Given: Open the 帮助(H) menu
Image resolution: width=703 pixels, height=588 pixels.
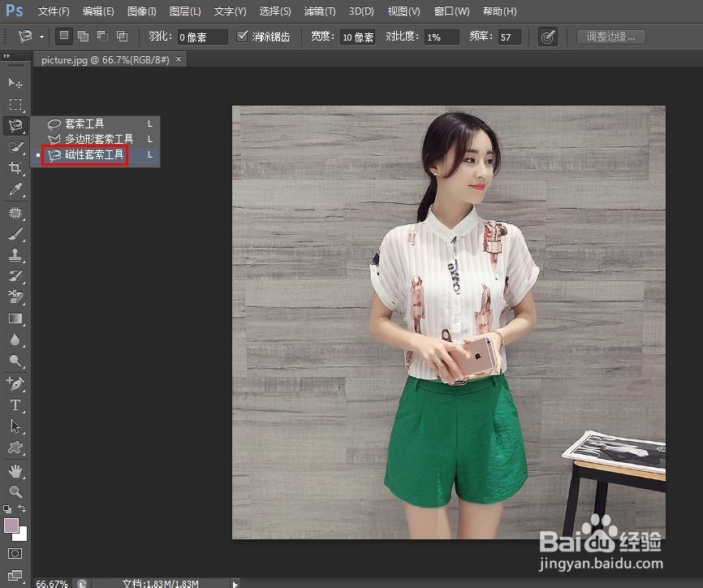Looking at the screenshot, I should click(x=499, y=11).
